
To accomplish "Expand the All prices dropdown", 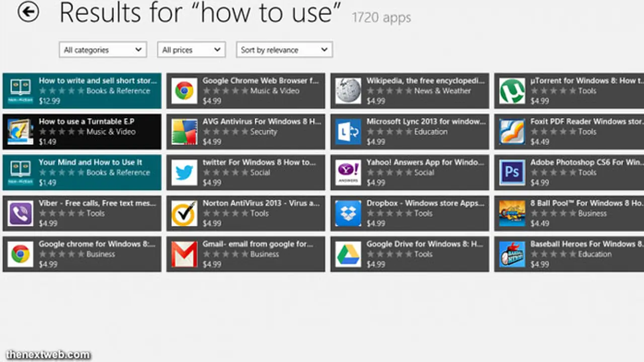I will click(191, 50).
